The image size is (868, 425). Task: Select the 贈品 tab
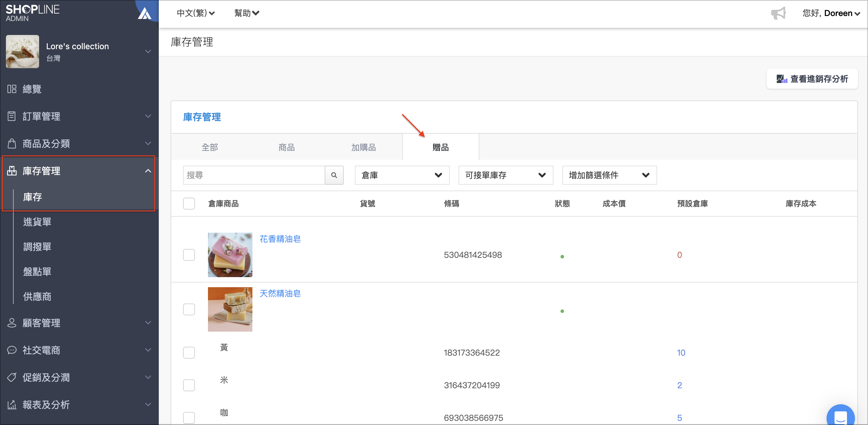pyautogui.click(x=441, y=147)
